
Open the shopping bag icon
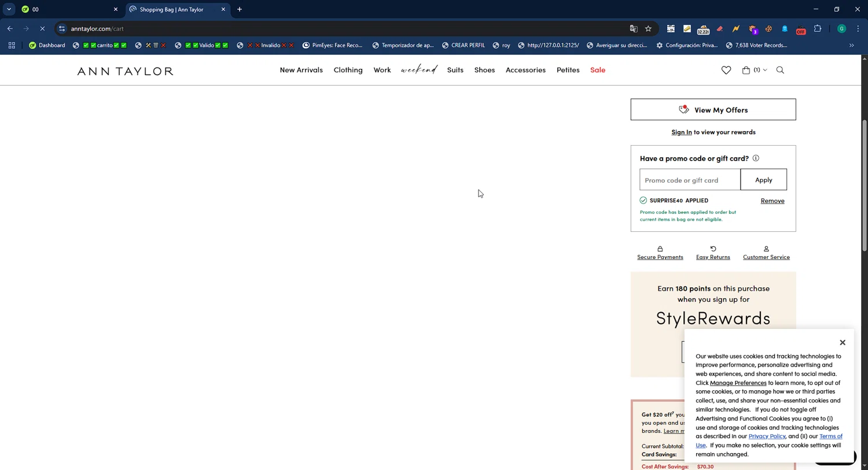pos(746,70)
